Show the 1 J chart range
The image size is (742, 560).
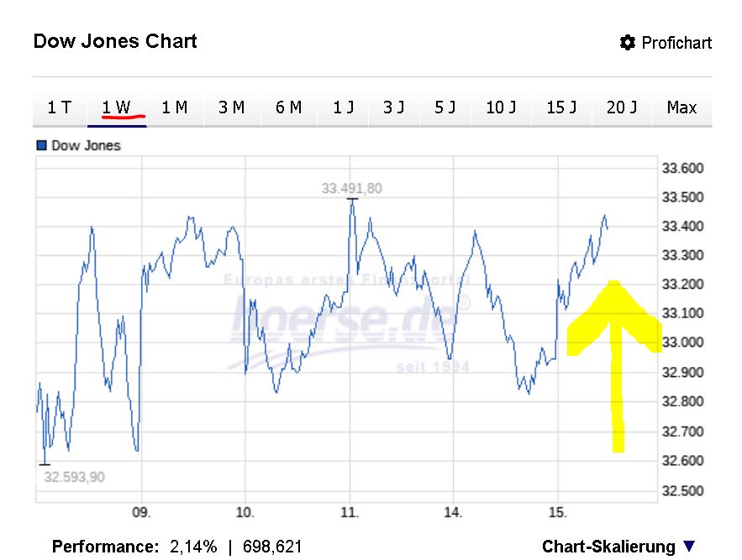[344, 107]
